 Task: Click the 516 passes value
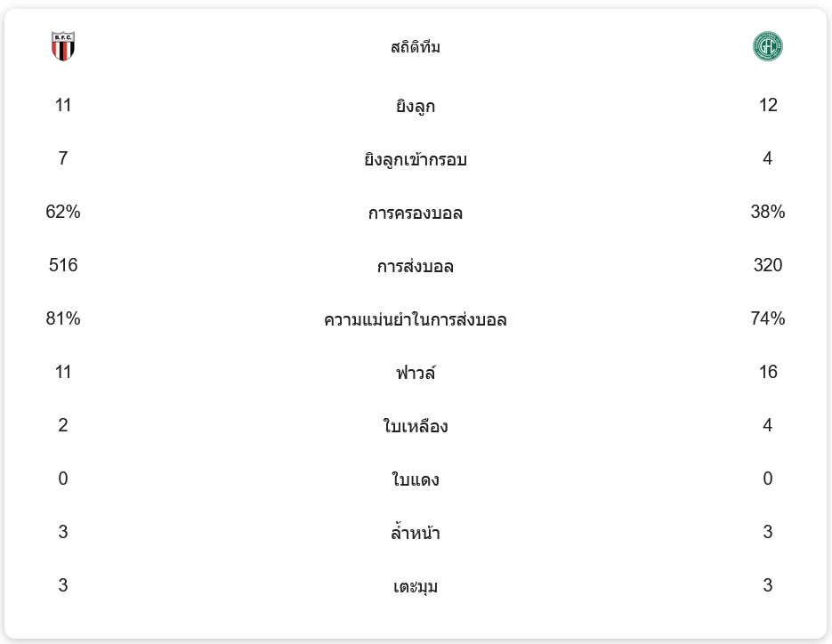tap(63, 265)
